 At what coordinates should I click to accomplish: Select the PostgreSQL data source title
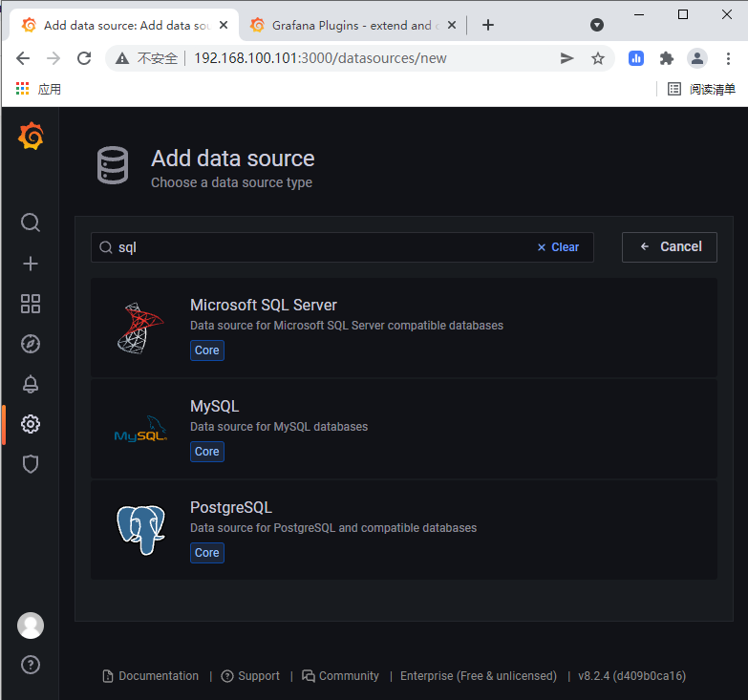(x=231, y=507)
